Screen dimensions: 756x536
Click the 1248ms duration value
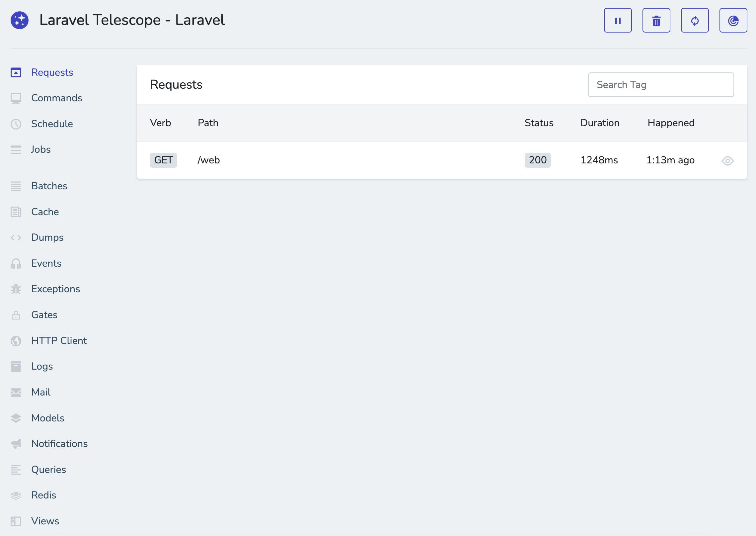[599, 160]
